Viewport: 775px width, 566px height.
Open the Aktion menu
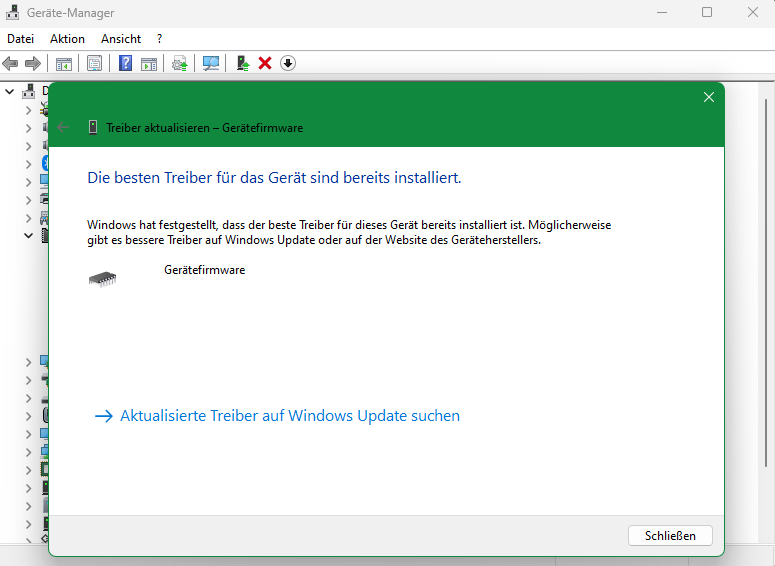(x=67, y=38)
